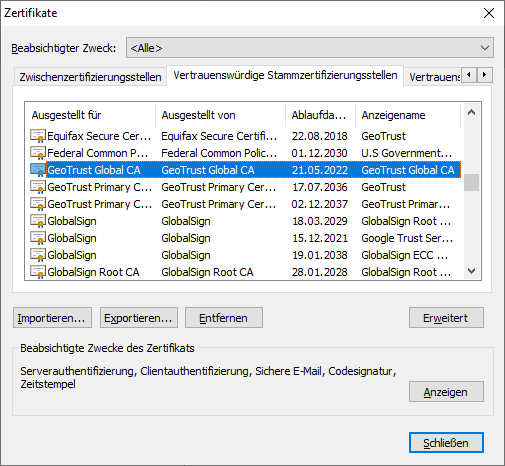This screenshot has height=466, width=505.
Task: Select 'Federal Common P…' entry
Action: [x=98, y=153]
